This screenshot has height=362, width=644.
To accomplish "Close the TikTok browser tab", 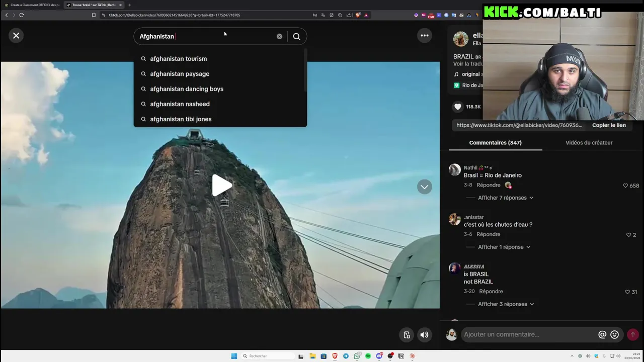I will (120, 5).
